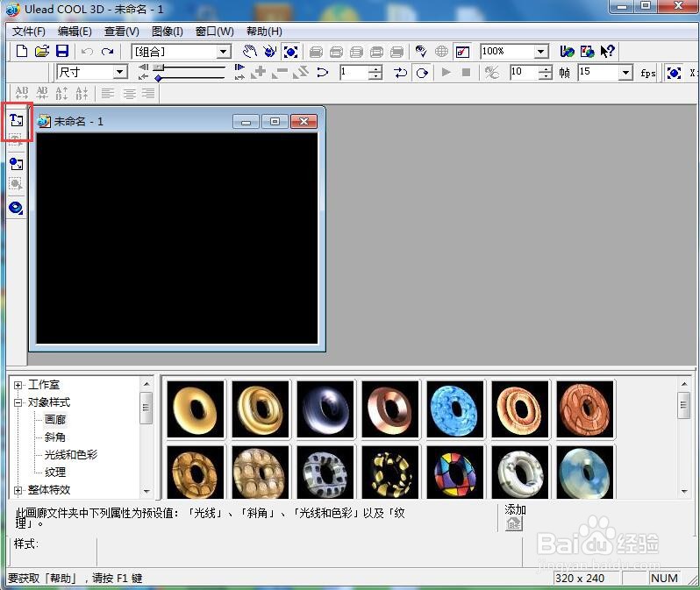
Task: Minimize the 未命名 - 1 document window
Action: [246, 121]
